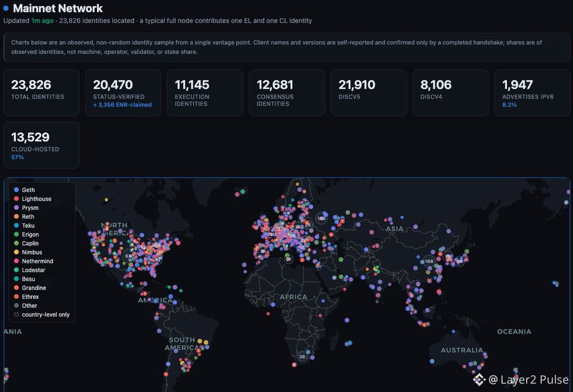Select Ethrex legend entry
The width and height of the screenshot is (573, 392).
pos(26,297)
